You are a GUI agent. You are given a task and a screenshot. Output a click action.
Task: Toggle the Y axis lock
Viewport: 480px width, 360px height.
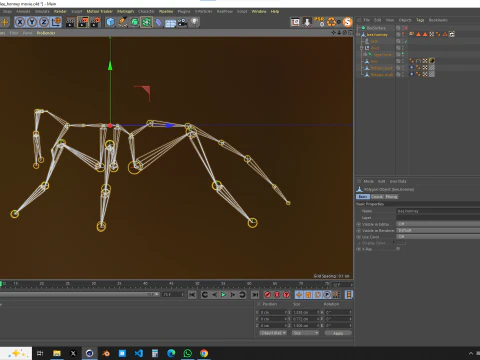coord(32,22)
